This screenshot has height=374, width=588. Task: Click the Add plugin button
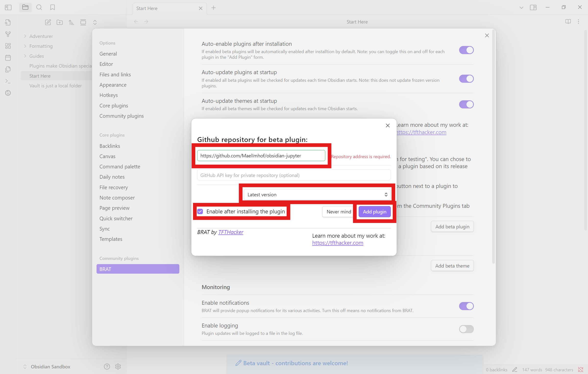tap(375, 212)
